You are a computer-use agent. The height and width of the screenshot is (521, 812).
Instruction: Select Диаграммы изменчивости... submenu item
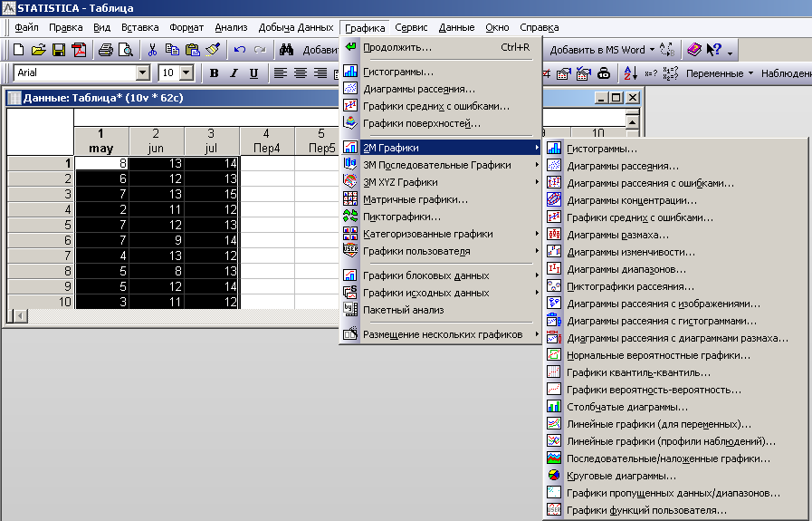point(675,252)
